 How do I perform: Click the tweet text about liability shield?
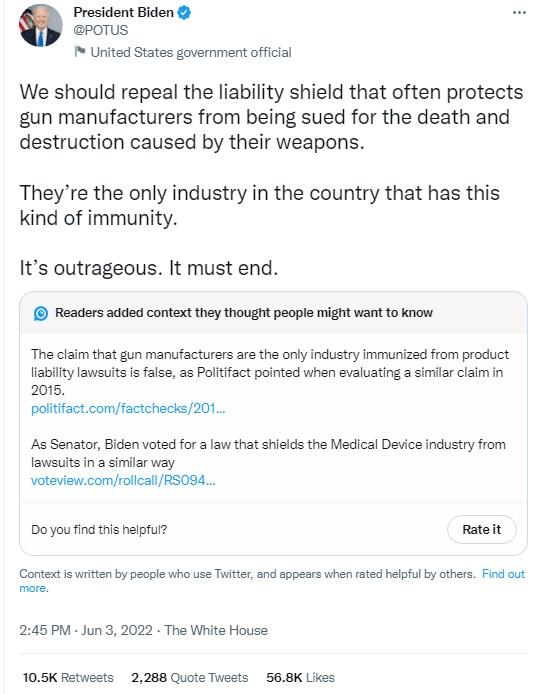tap(271, 117)
